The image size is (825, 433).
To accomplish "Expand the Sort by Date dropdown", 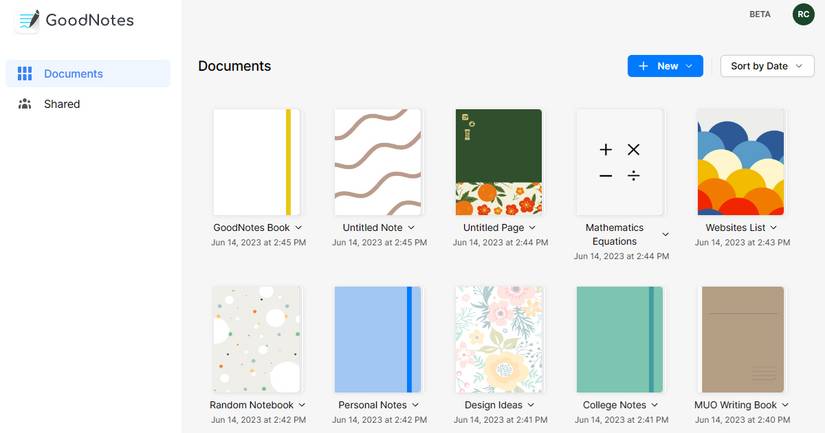I will (x=767, y=66).
